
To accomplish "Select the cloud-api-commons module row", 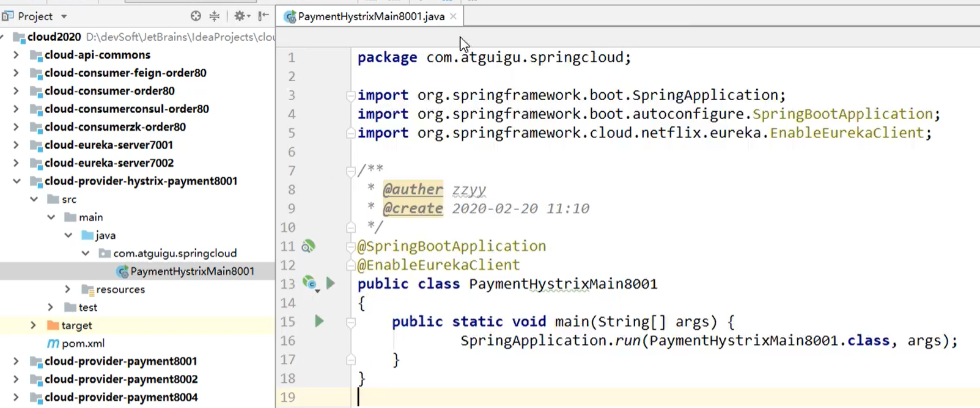I will (138, 55).
